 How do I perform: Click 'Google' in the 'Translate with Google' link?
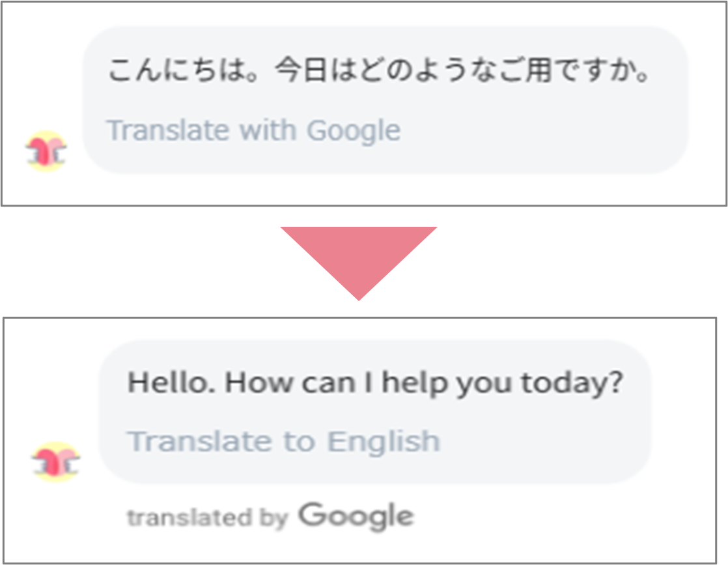pyautogui.click(x=354, y=130)
